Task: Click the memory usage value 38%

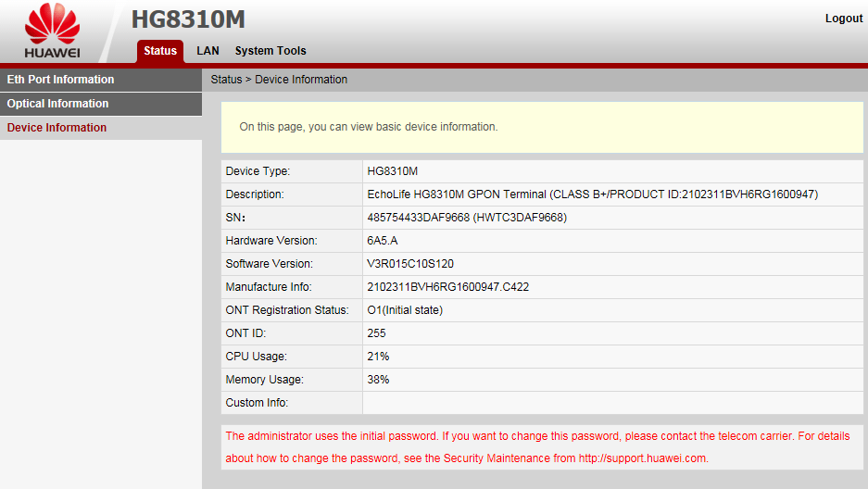Action: pos(378,380)
